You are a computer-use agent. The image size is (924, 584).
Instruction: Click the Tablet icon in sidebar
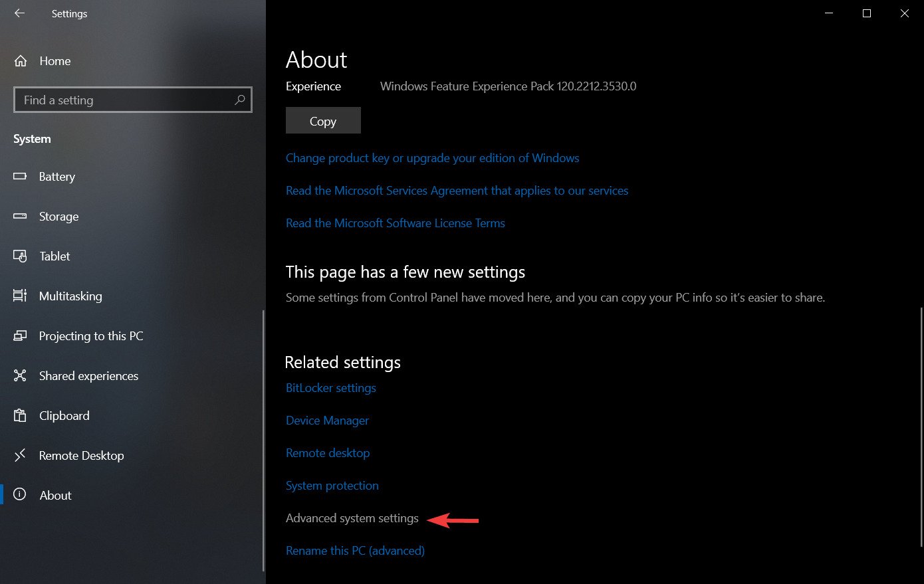20,256
